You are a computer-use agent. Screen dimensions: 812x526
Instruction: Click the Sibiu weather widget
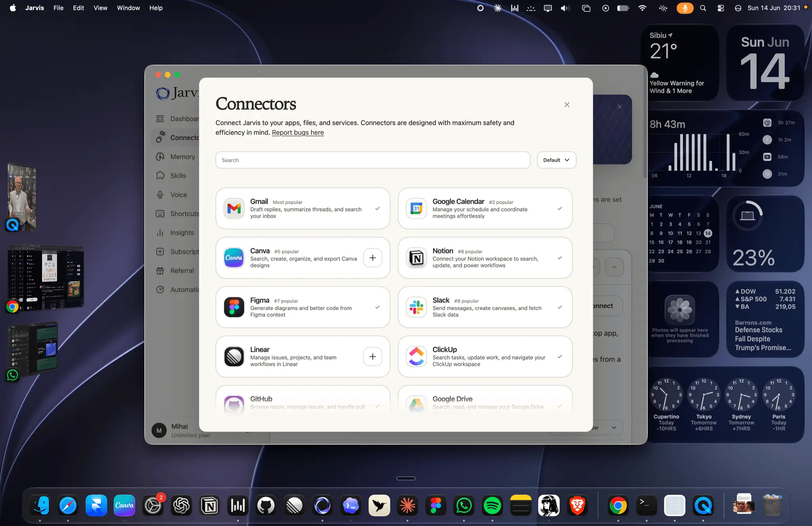tap(680, 63)
